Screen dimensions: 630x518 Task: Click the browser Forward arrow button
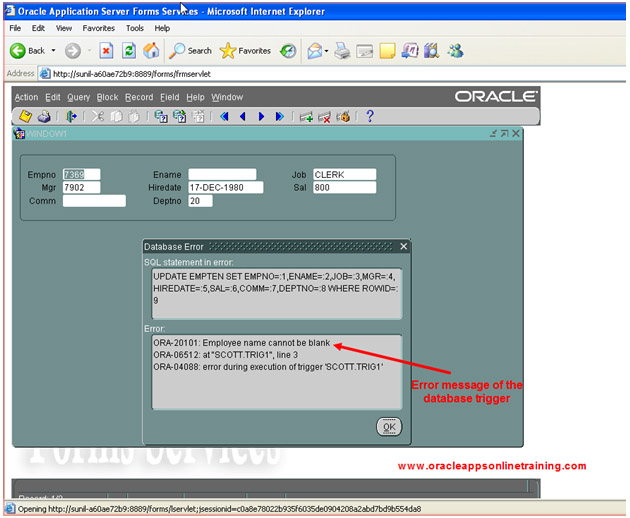pyautogui.click(x=73, y=51)
